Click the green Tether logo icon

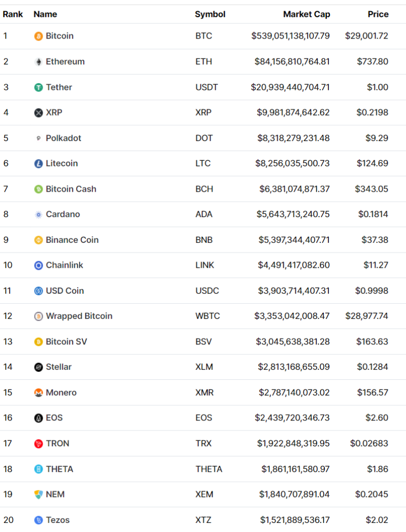[x=39, y=87]
